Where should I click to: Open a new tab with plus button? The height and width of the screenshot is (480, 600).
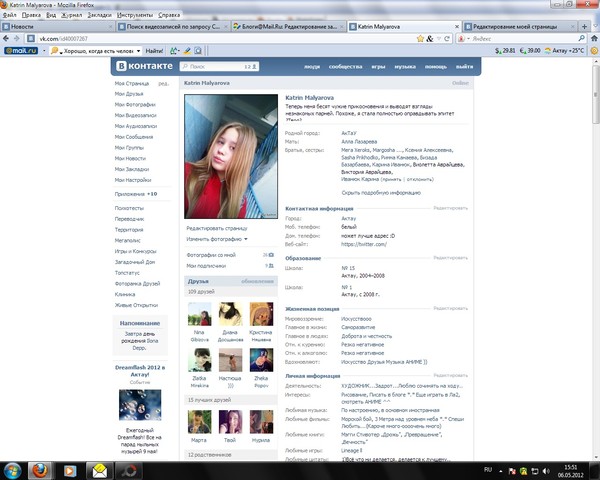click(x=584, y=26)
